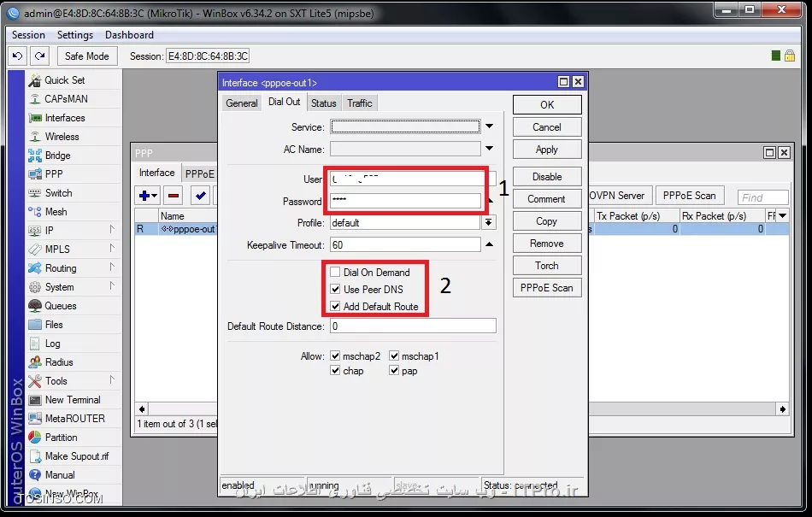This screenshot has height=517, width=812.
Task: Switch to the Traffic tab
Action: click(x=360, y=103)
